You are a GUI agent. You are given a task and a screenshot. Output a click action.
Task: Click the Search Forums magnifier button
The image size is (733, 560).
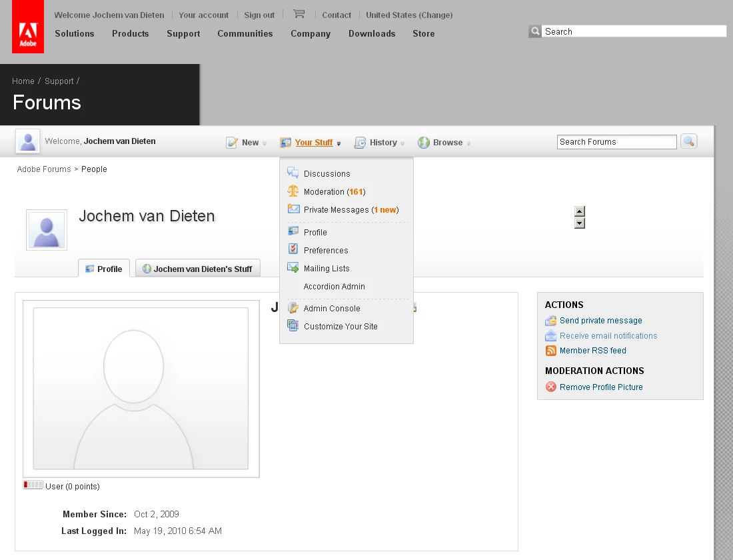pos(689,141)
